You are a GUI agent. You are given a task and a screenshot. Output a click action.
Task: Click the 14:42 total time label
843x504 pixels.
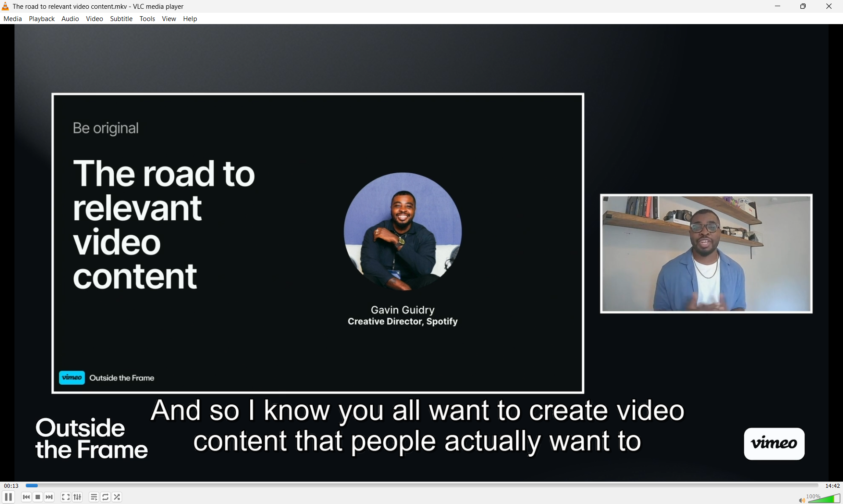point(832,486)
